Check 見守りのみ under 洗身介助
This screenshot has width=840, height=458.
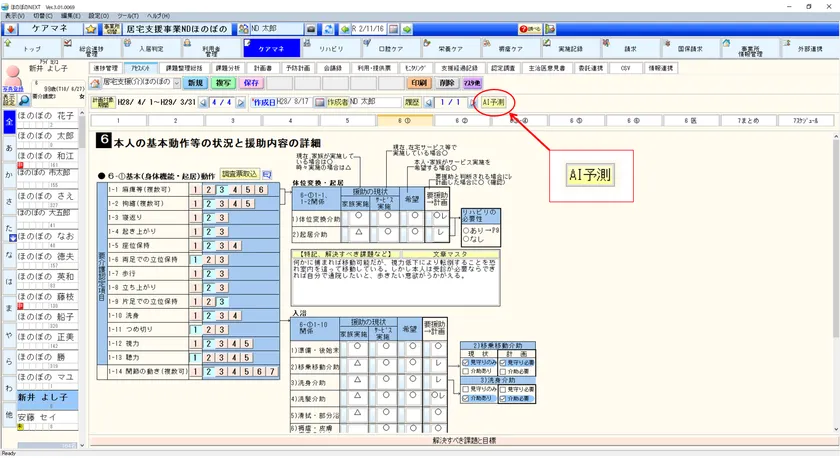[466, 389]
